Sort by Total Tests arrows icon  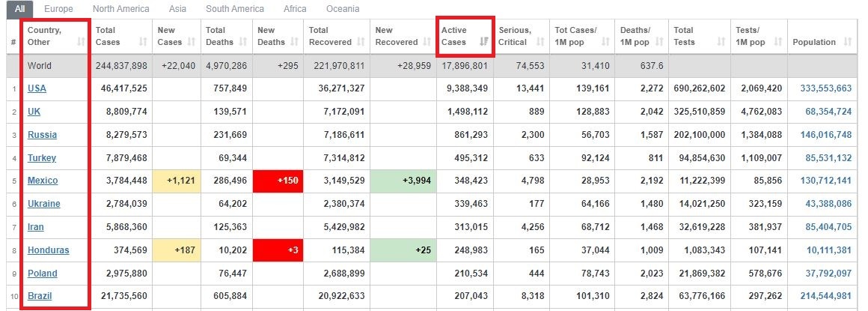(721, 42)
